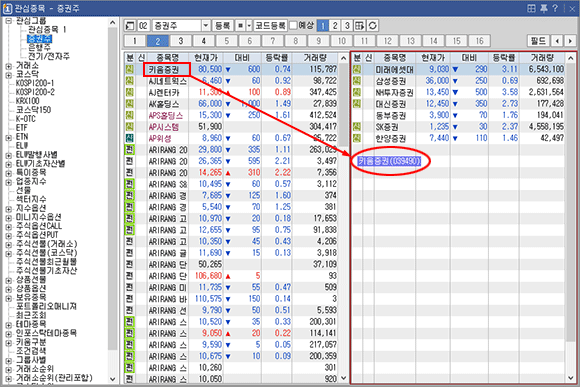Screen dimensions: 580x387
Task: Click the app icon next to the 관심종목 title
Action: (x=7, y=8)
